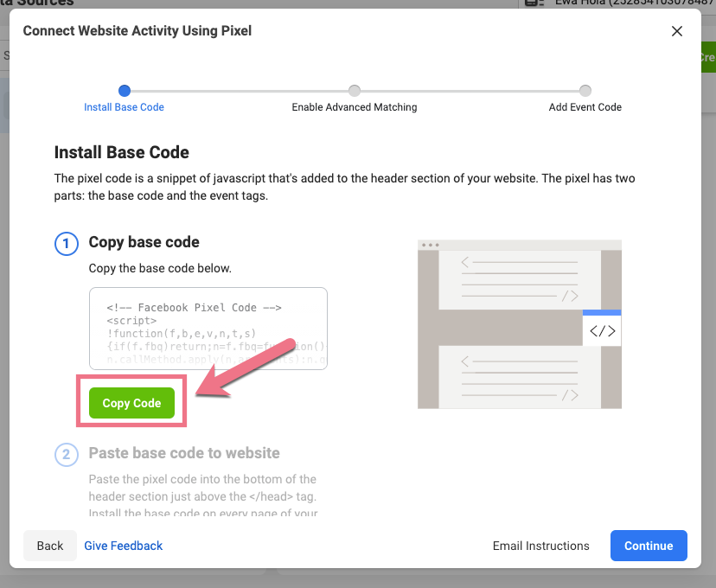Click the Install Base Code step dot

tap(125, 90)
